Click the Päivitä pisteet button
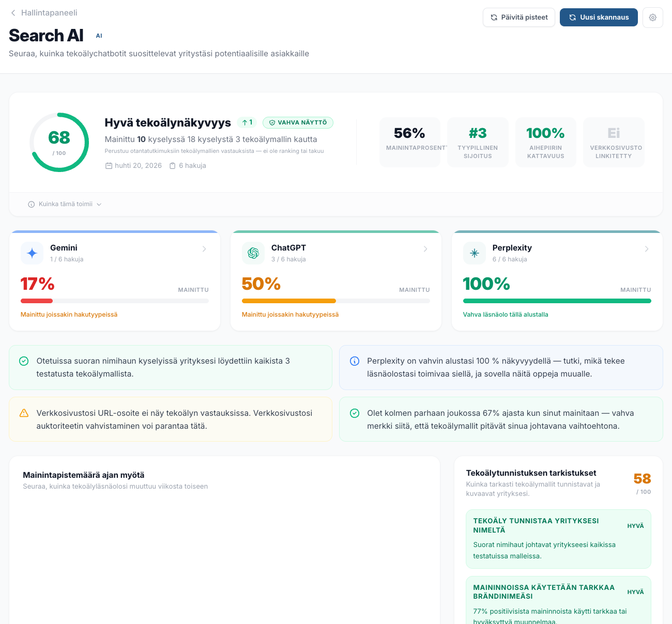This screenshot has width=672, height=624. (x=519, y=17)
